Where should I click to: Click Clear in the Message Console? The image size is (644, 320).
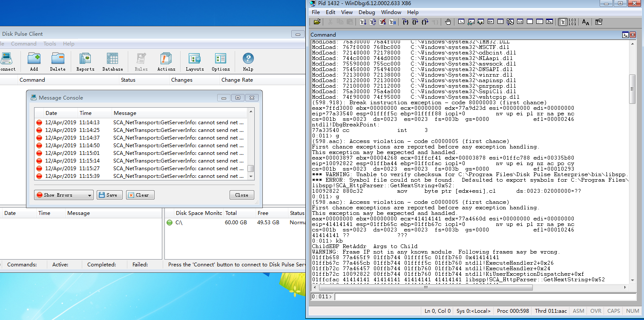[x=140, y=195]
